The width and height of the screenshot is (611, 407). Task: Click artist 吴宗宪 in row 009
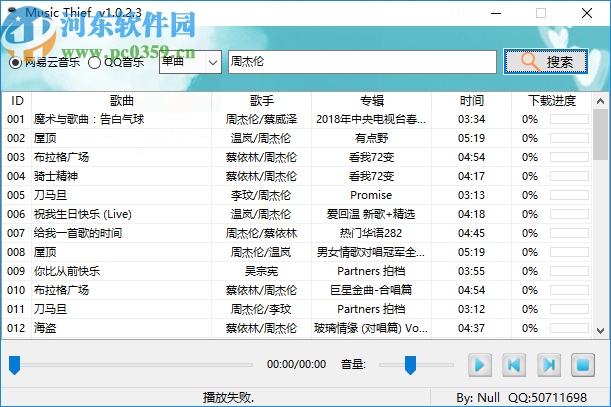coord(261,271)
